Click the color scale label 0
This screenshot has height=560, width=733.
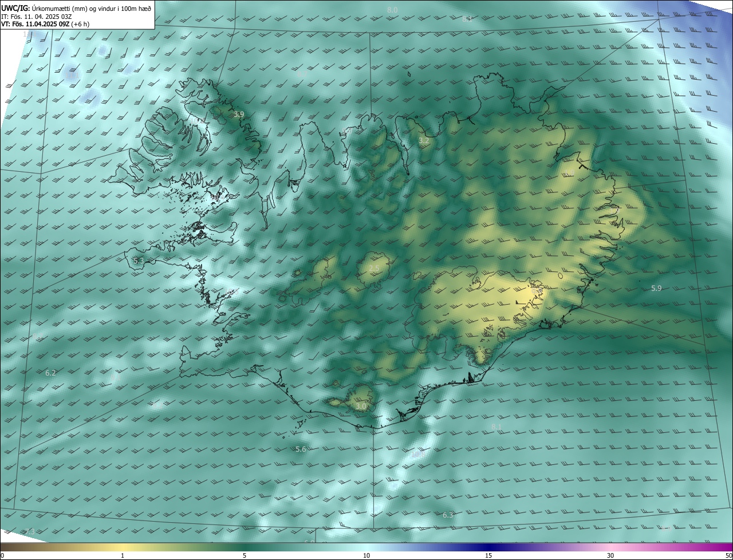tap(2, 555)
